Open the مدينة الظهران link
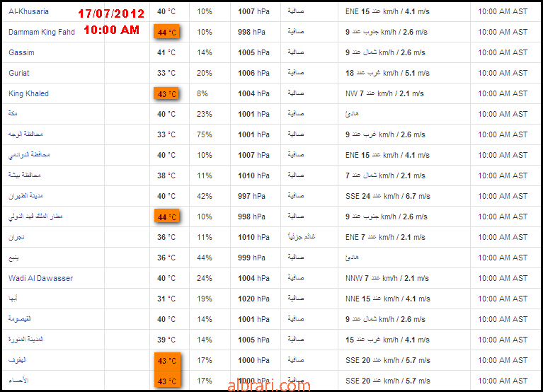 click(x=25, y=196)
